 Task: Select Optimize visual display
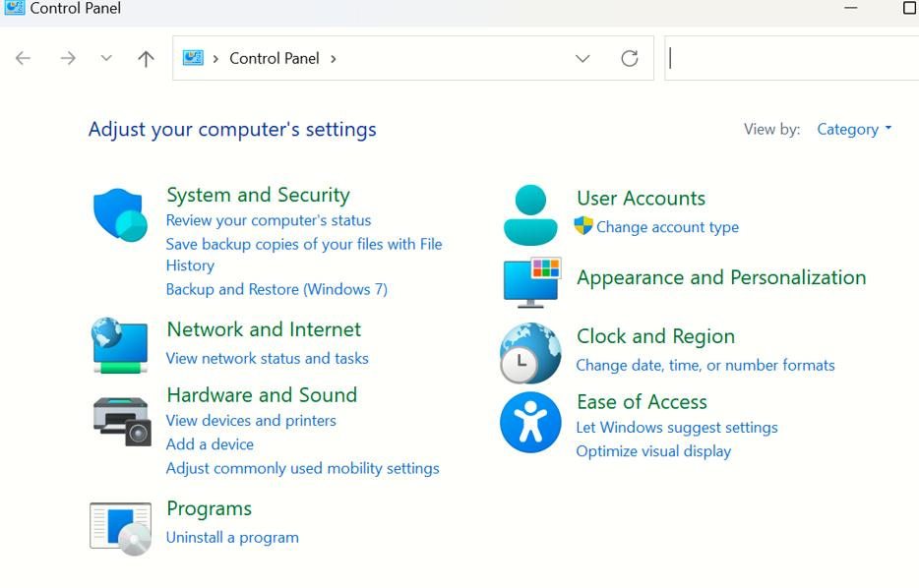click(x=653, y=451)
